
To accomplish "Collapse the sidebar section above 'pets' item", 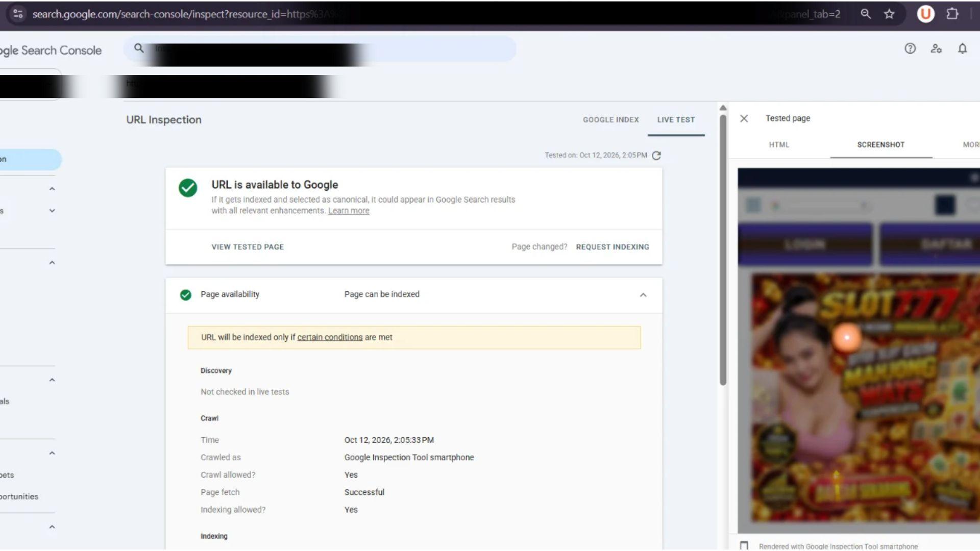I will (52, 453).
